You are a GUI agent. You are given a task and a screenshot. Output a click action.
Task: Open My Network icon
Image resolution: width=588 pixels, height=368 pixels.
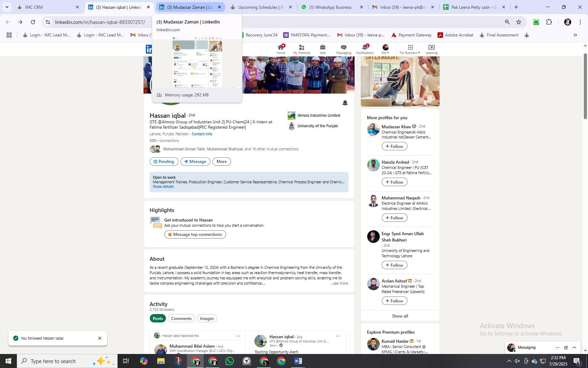click(x=302, y=49)
